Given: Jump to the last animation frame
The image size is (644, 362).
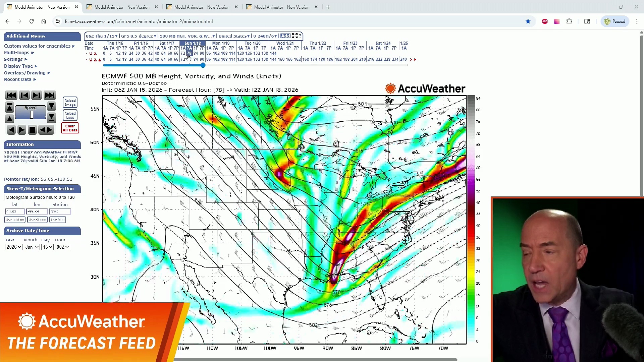Looking at the screenshot, I should (50, 95).
